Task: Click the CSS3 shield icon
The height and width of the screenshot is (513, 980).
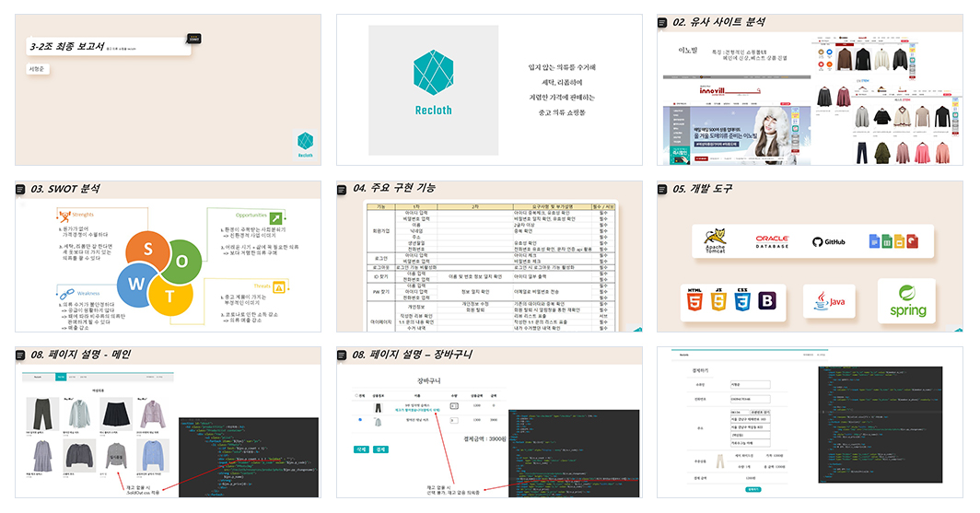Action: pos(741,300)
